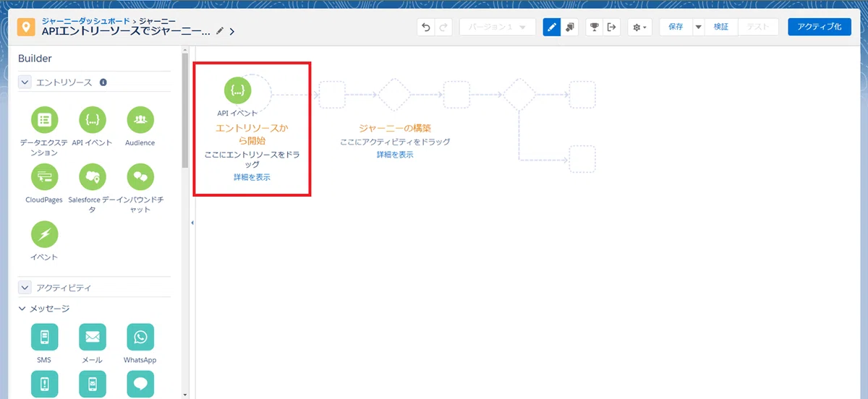Select the in-app message icon below メール
This screenshot has height=399, width=868.
click(x=92, y=384)
